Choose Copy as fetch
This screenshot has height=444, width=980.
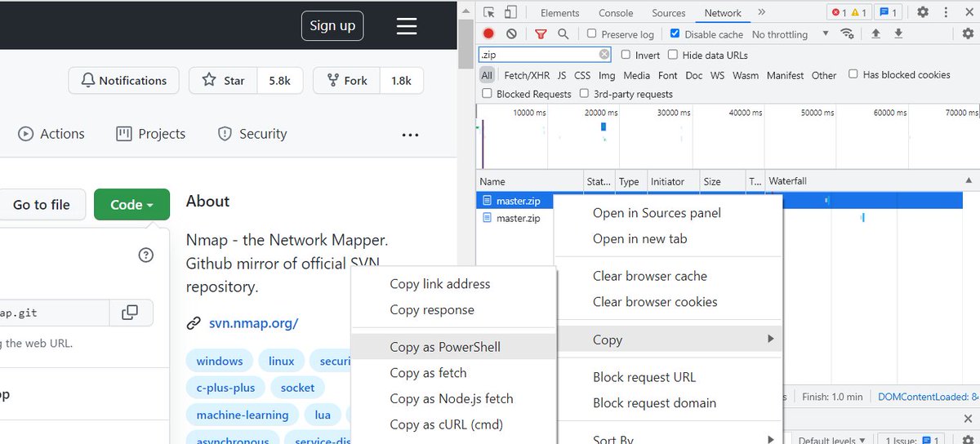(453, 373)
